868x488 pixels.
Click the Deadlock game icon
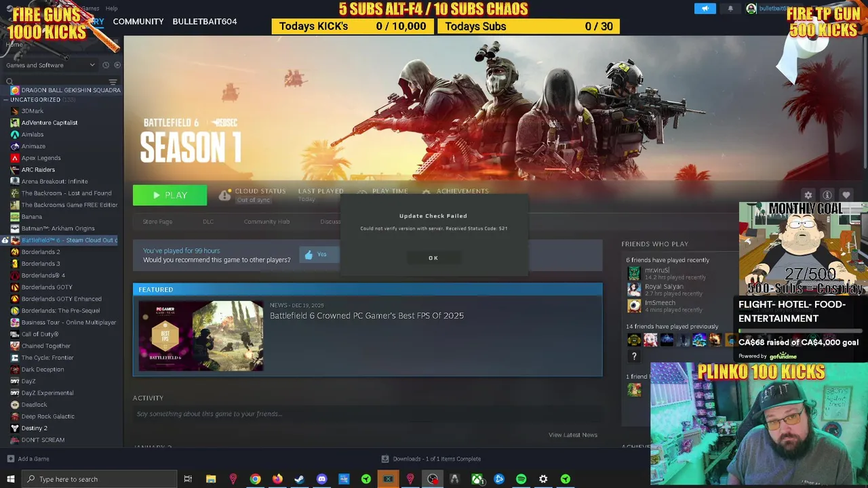click(x=14, y=405)
